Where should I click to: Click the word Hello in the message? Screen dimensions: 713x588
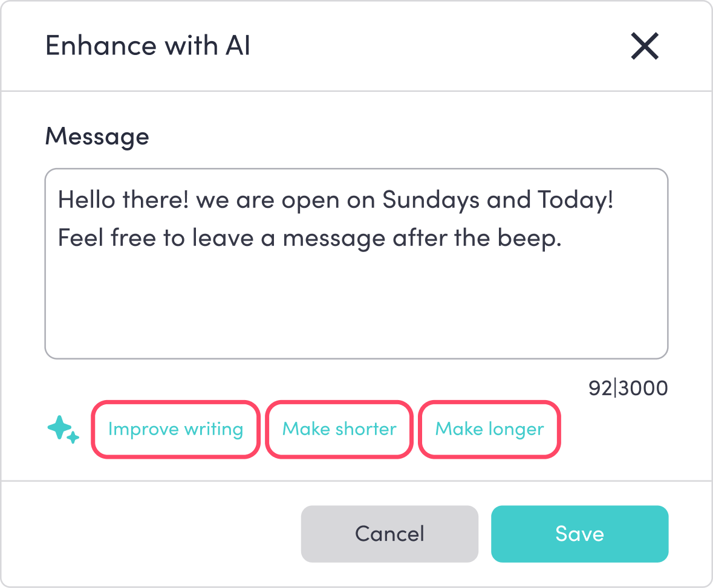click(x=85, y=200)
